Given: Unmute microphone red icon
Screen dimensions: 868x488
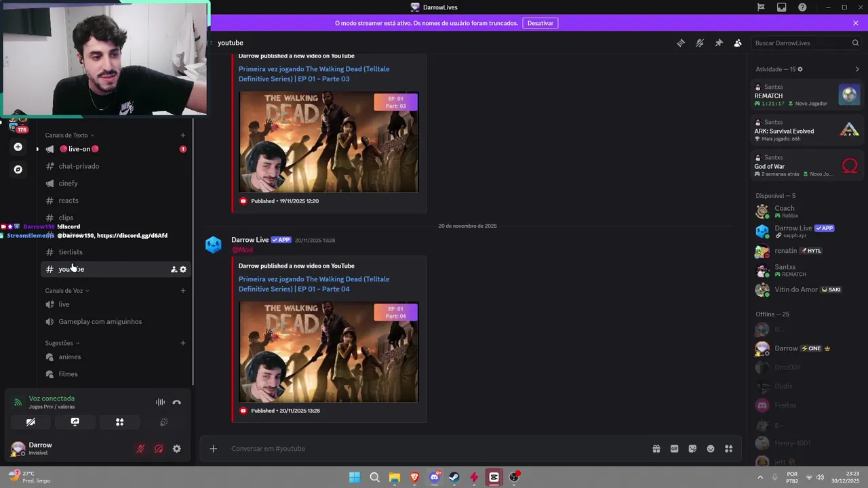Looking at the screenshot, I should 140,449.
